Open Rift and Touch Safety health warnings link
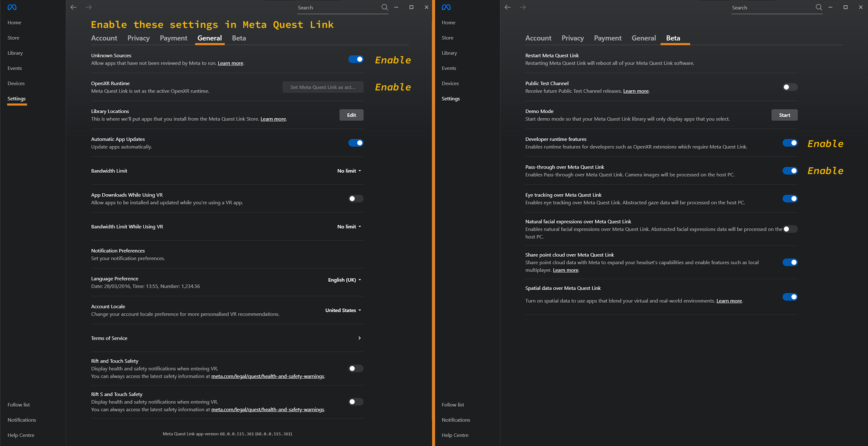The image size is (868, 446). pos(268,376)
